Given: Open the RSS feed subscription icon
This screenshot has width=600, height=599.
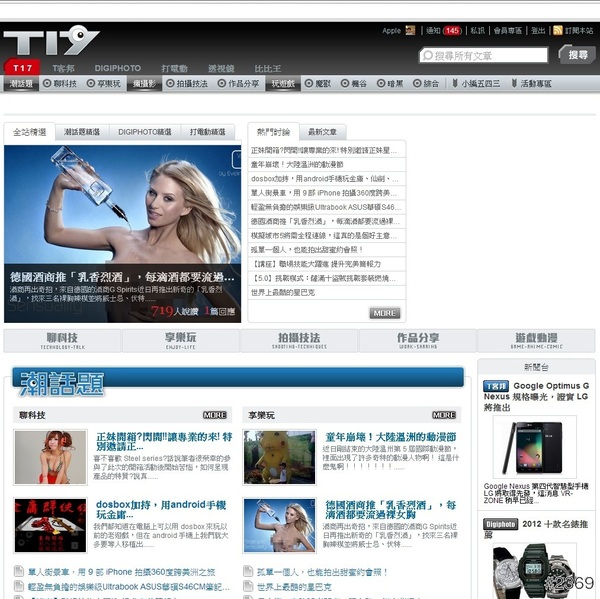Looking at the screenshot, I should click(x=558, y=31).
